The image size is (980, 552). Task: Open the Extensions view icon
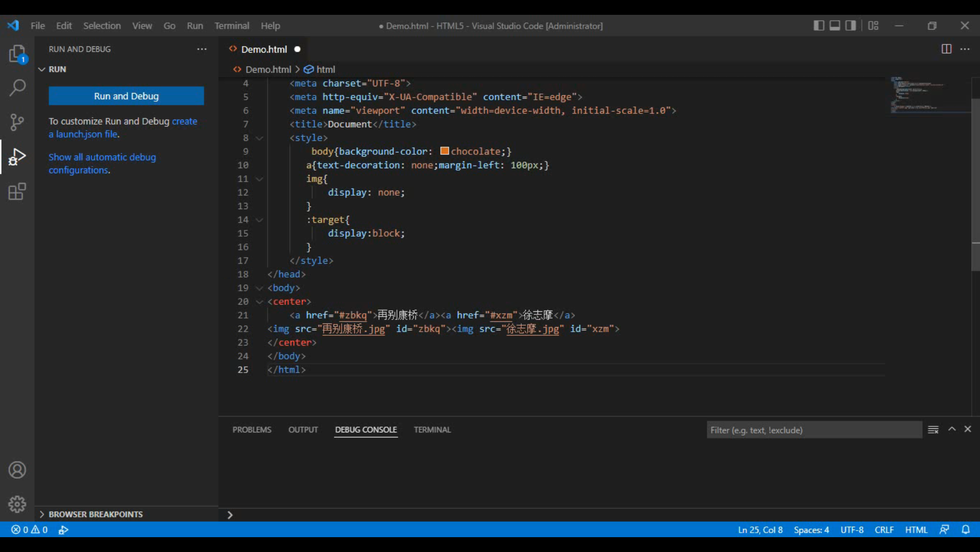[x=17, y=192]
